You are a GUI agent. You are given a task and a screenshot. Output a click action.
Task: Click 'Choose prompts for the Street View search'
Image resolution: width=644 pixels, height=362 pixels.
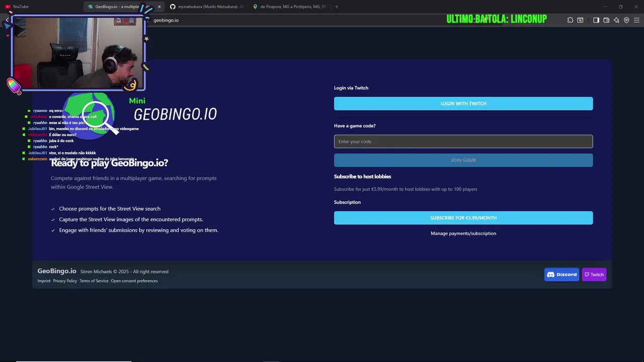click(110, 209)
